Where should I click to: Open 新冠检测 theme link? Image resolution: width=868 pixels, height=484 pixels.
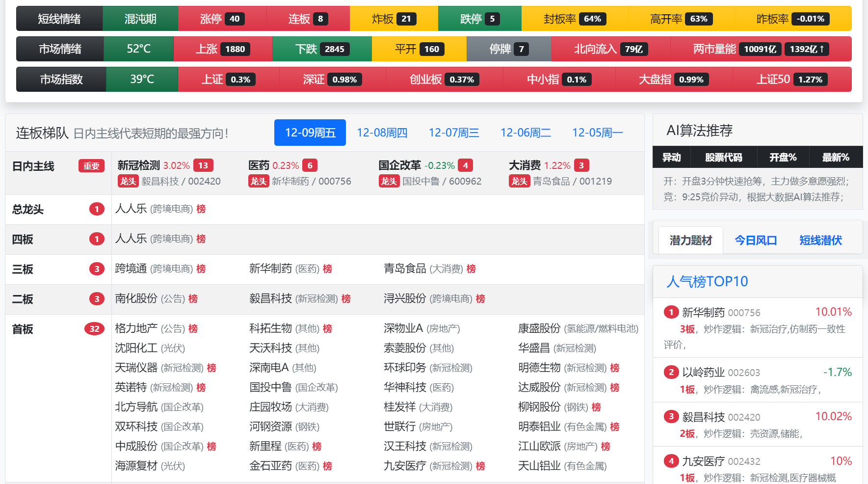point(139,165)
